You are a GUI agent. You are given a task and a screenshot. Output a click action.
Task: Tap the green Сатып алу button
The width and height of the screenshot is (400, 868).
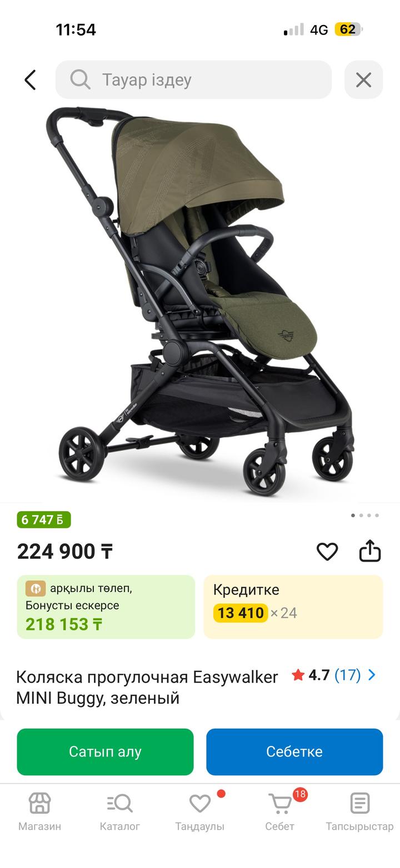(105, 751)
